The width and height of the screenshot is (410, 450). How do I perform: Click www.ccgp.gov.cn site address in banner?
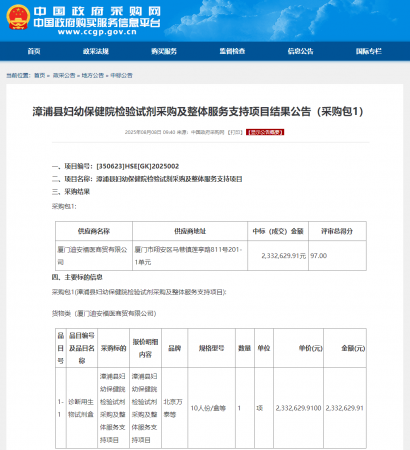click(97, 32)
